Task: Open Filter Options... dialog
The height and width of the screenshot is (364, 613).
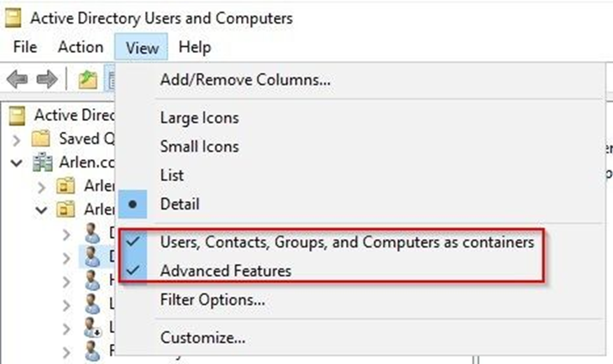Action: (x=212, y=300)
